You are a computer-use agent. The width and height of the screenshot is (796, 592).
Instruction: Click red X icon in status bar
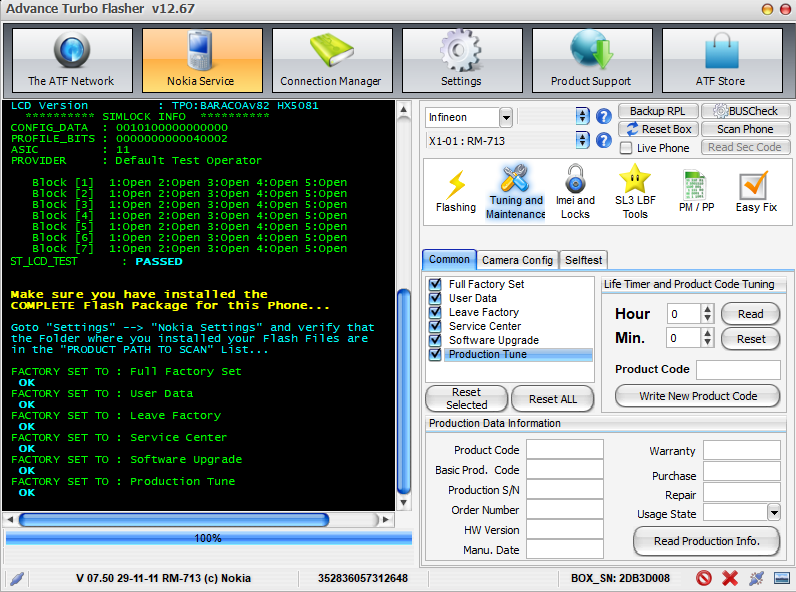click(730, 578)
